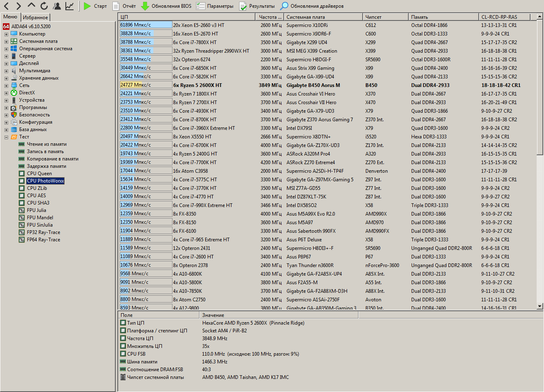544x392 pixels.
Task: Click the Refresh toolbar icon
Action: (x=44, y=6)
